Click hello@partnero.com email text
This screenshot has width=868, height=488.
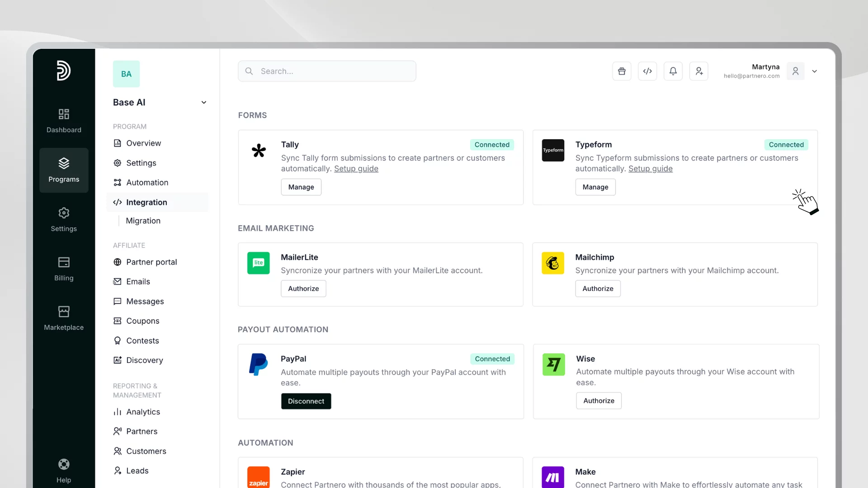click(x=751, y=76)
